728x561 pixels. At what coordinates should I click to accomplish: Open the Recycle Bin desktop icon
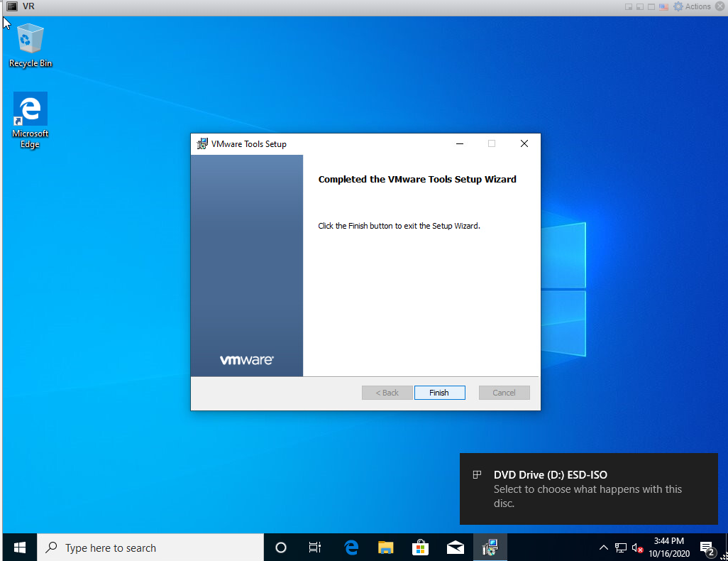(x=31, y=45)
